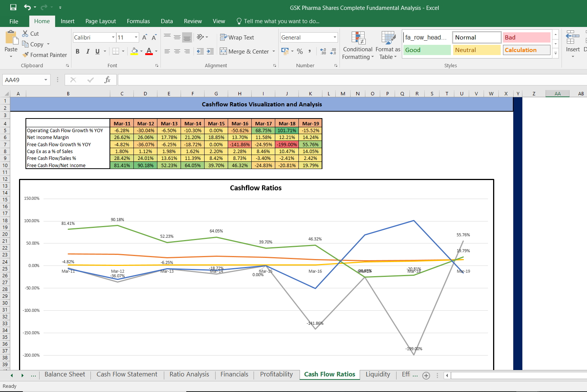Add a new sheet with plus icon
Screen dimensions: 587x392
pyautogui.click(x=426, y=375)
